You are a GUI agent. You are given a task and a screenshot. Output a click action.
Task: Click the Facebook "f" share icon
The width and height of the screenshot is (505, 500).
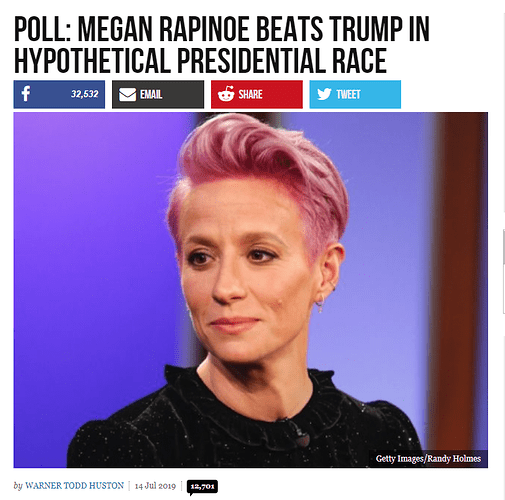click(26, 94)
